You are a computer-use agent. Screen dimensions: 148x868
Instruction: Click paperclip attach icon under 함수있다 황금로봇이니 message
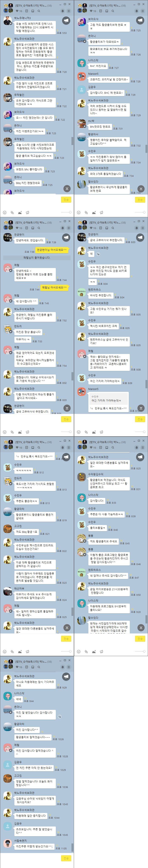[86, 213]
